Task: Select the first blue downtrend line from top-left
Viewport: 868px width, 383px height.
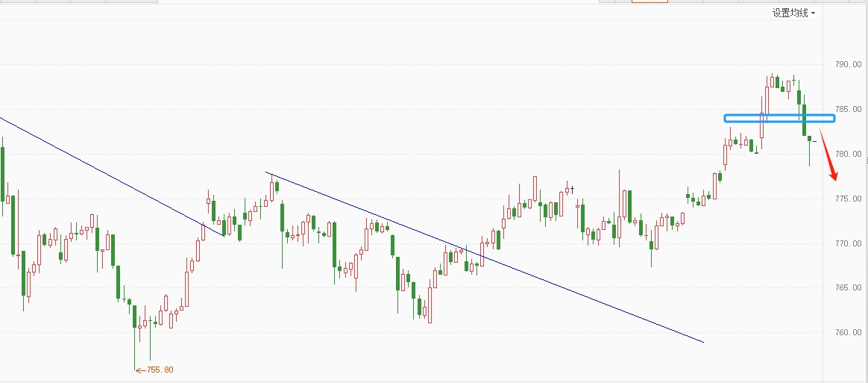Action: 112,176
